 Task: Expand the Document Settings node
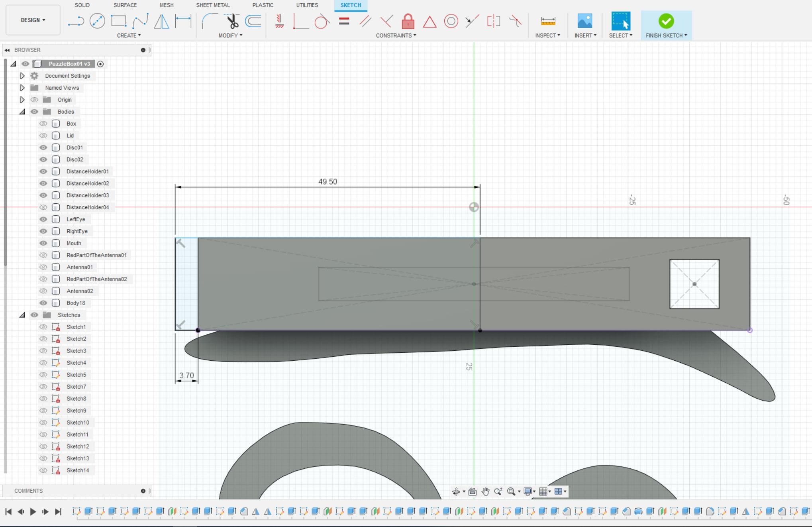click(22, 76)
